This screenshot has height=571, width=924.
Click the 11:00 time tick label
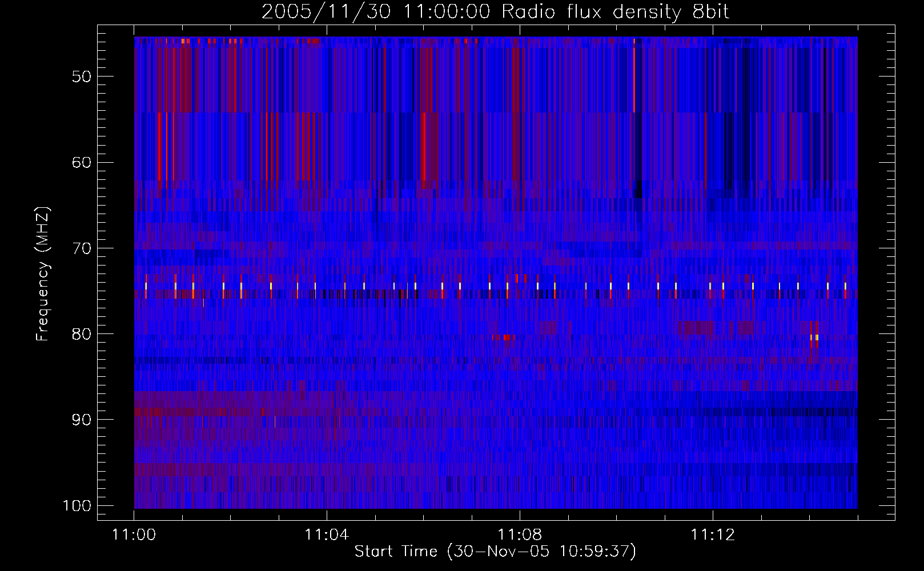[x=134, y=535]
